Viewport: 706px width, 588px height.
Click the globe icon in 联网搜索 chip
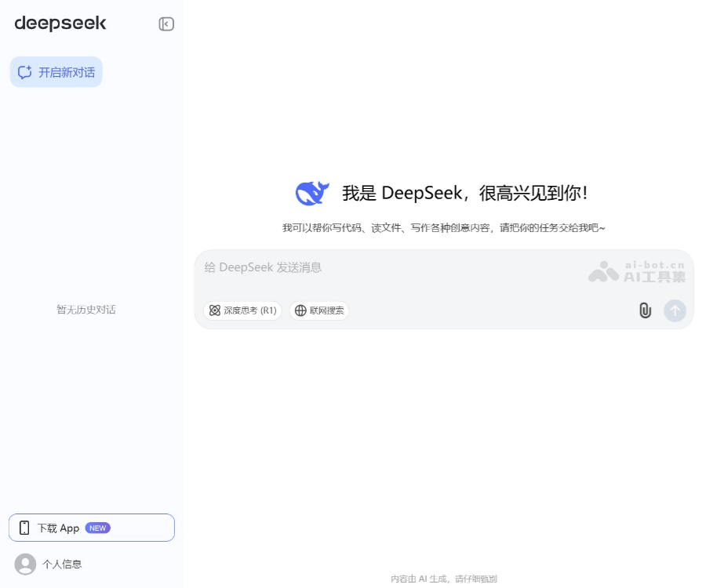click(x=300, y=310)
